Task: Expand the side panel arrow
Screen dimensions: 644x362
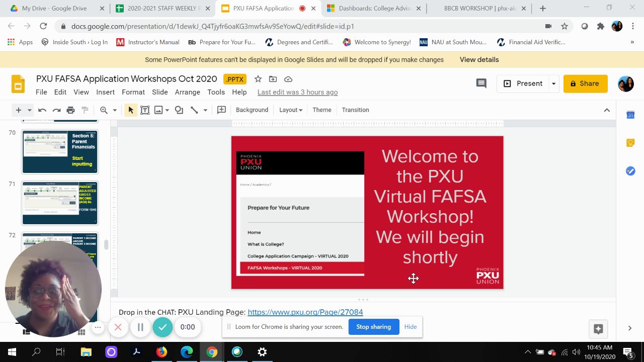Action: pyautogui.click(x=630, y=328)
